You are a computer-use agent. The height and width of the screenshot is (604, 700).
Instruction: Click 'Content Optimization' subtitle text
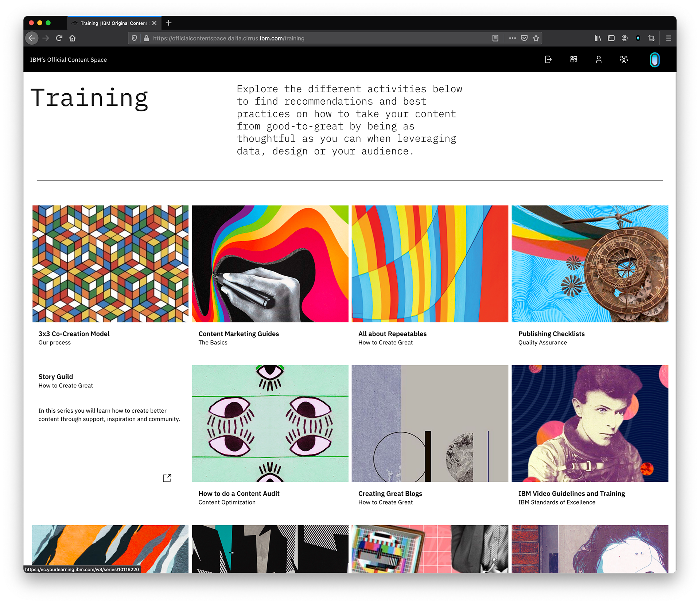[227, 502]
